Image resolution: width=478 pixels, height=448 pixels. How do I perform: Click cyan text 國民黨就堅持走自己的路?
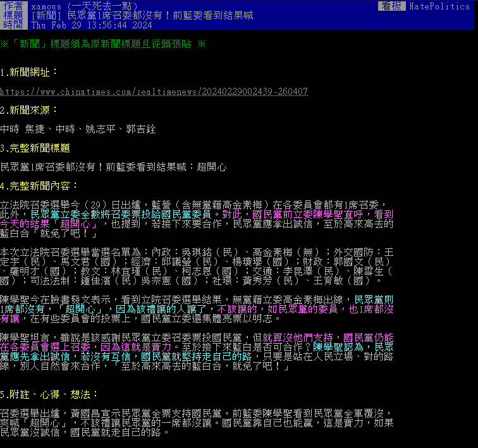click(x=196, y=356)
